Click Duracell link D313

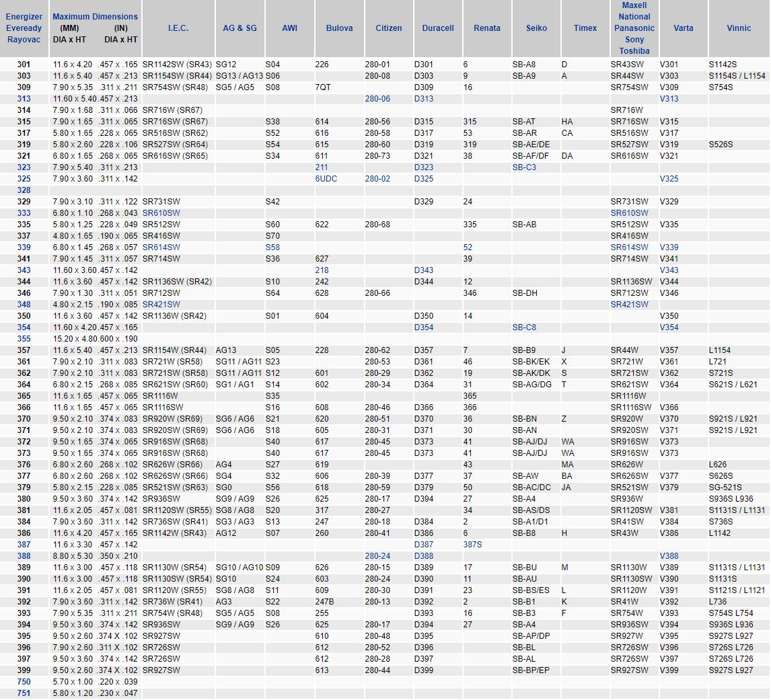click(x=423, y=99)
